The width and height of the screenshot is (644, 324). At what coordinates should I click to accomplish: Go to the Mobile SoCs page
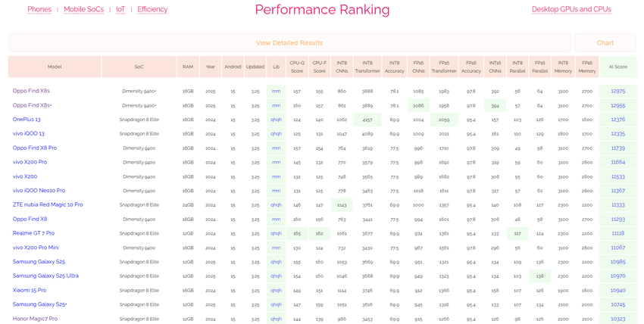tap(84, 9)
